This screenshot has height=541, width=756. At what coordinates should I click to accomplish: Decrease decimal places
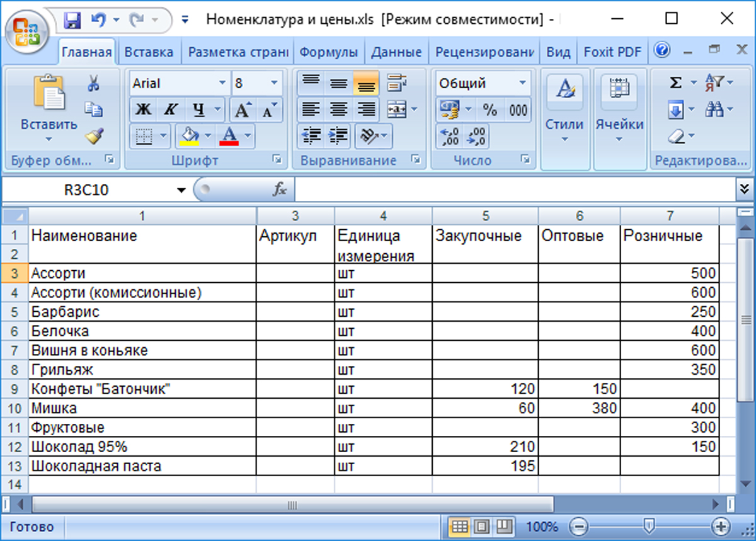click(478, 136)
